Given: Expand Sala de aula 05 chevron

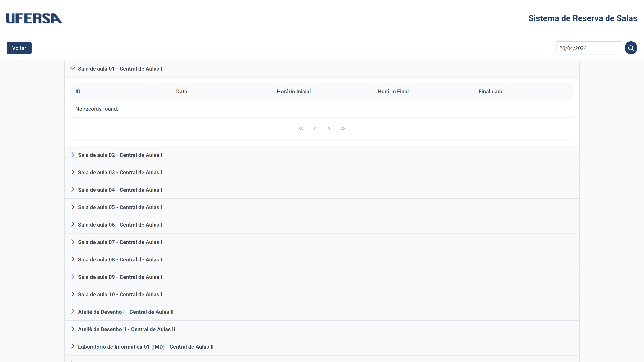Looking at the screenshot, I should (73, 207).
